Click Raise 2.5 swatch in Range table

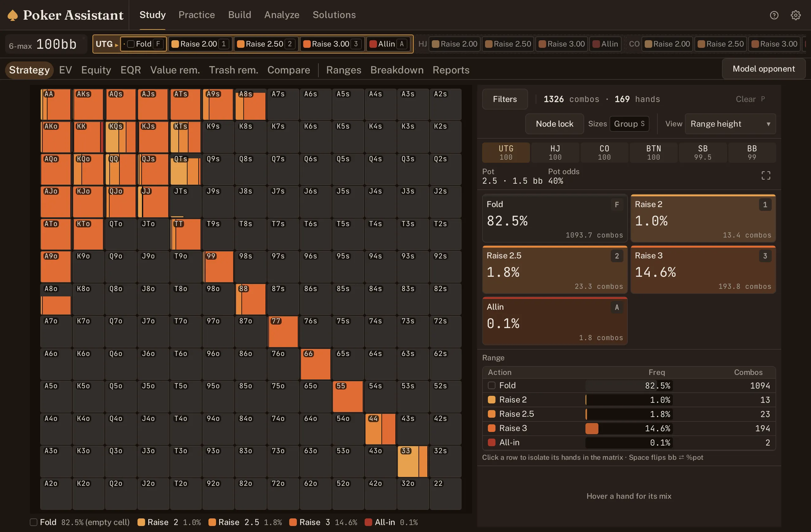pos(491,414)
